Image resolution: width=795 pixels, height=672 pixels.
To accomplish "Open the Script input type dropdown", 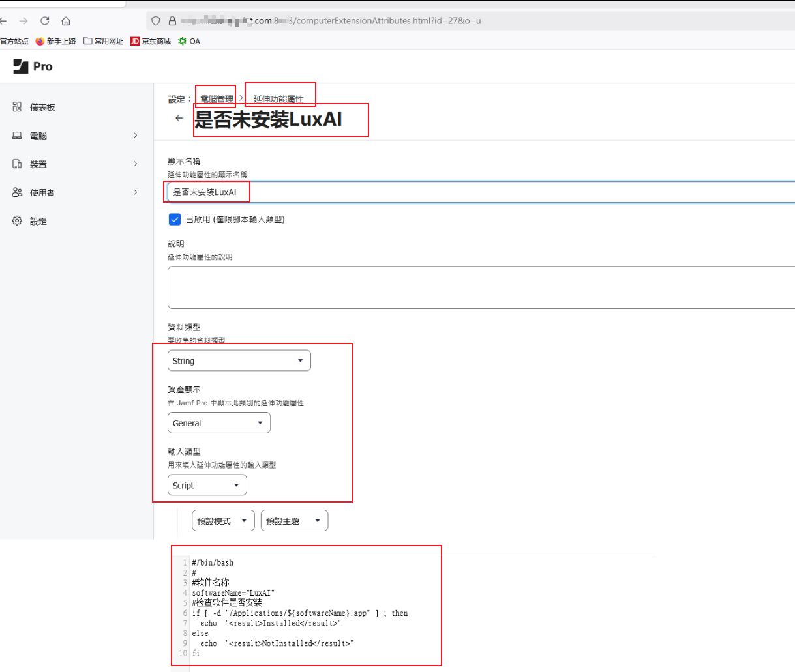I will coord(207,486).
